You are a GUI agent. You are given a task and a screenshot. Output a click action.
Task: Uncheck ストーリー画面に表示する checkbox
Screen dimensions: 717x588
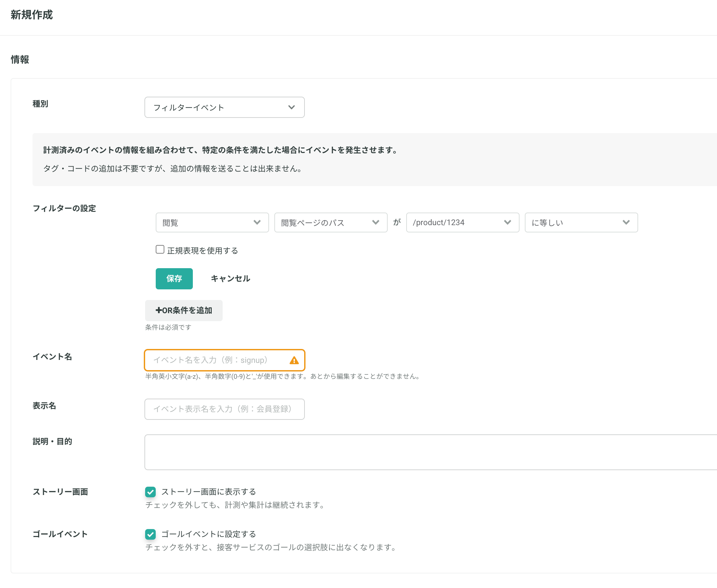[150, 492]
